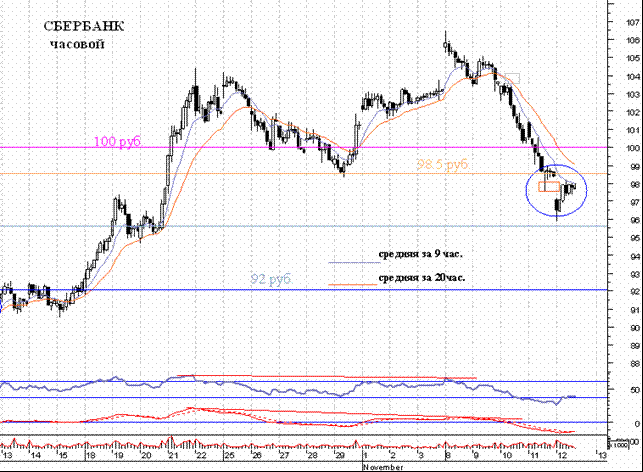This screenshot has width=643, height=472.
Task: Click the '29 date label on time axis
Action: pyautogui.click(x=339, y=455)
